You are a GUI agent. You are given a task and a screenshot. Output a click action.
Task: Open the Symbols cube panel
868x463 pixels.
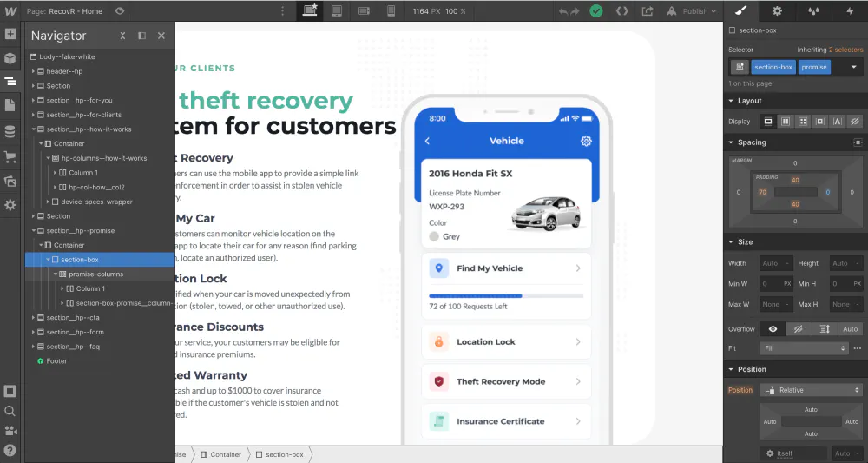pos(10,58)
